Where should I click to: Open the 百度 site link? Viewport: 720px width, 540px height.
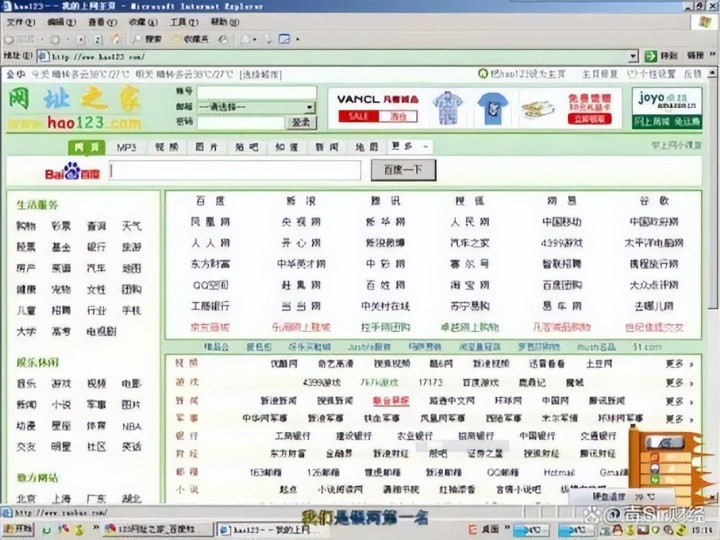click(x=210, y=201)
